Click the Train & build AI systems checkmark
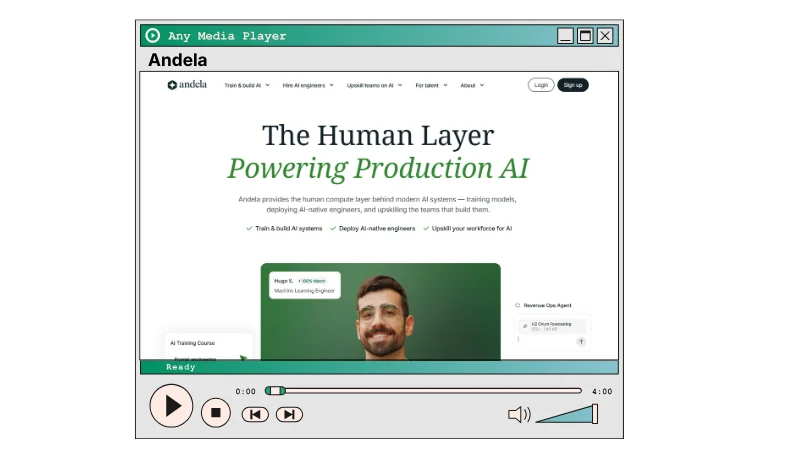Screen dimensions: 800x450 (249, 228)
